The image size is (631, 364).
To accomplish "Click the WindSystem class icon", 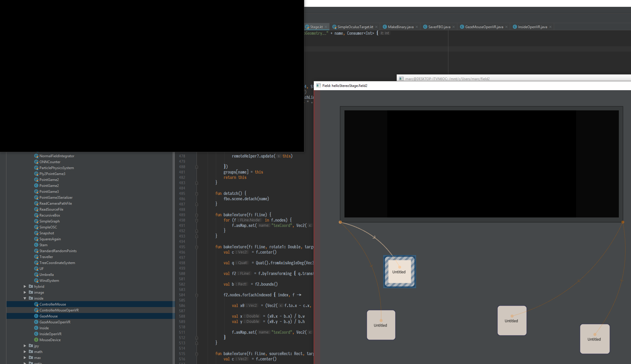I will tap(36, 281).
